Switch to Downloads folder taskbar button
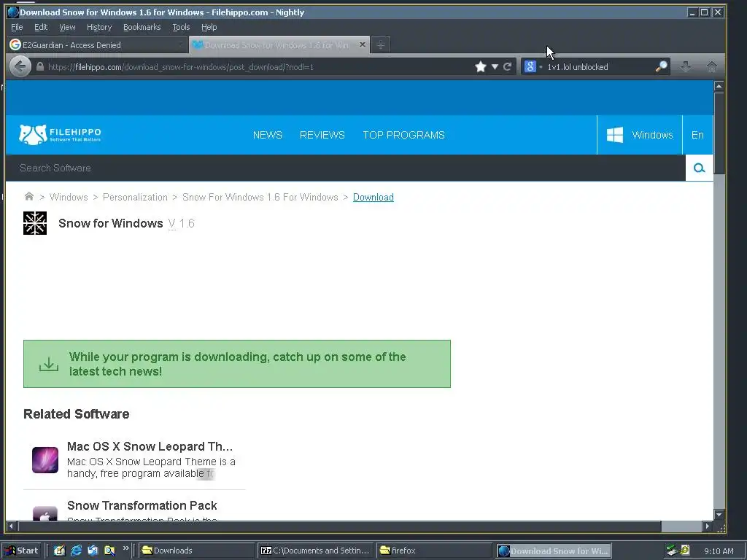 pyautogui.click(x=196, y=551)
